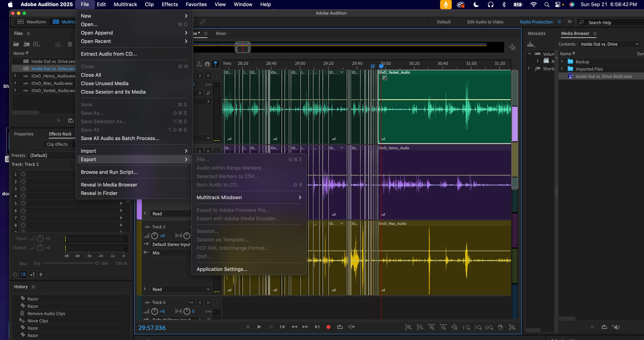This screenshot has width=644, height=340.
Task: Expand the IOvD_Henry_Audio.wav file entry
Action: coord(15,76)
